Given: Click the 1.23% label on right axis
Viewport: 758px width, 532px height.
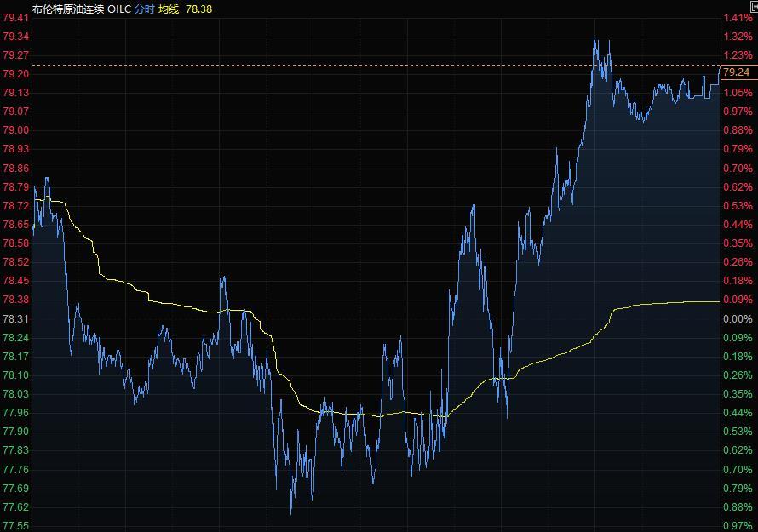Looking at the screenshot, I should click(x=737, y=55).
